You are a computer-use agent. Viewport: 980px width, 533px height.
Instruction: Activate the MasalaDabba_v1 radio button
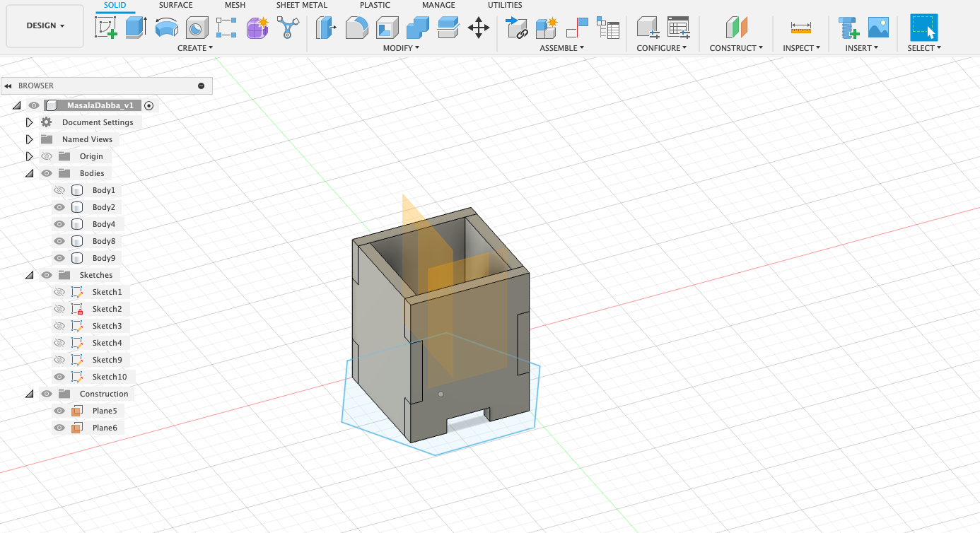(148, 105)
